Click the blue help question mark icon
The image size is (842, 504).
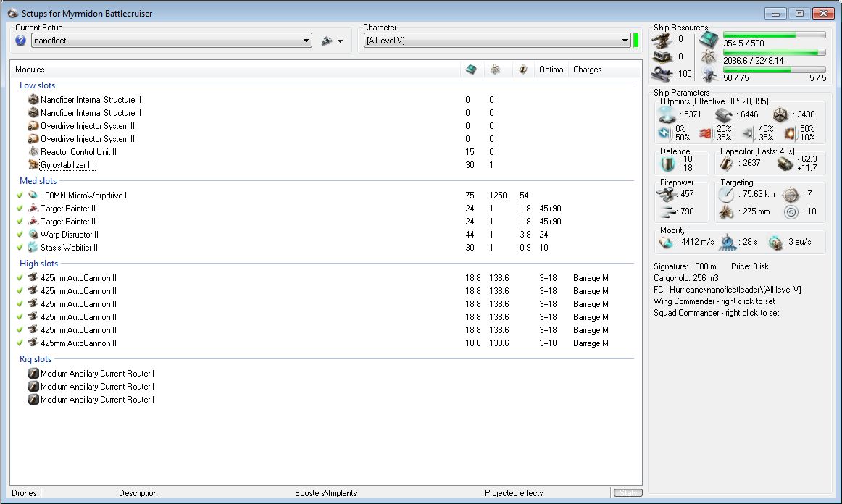coord(20,41)
